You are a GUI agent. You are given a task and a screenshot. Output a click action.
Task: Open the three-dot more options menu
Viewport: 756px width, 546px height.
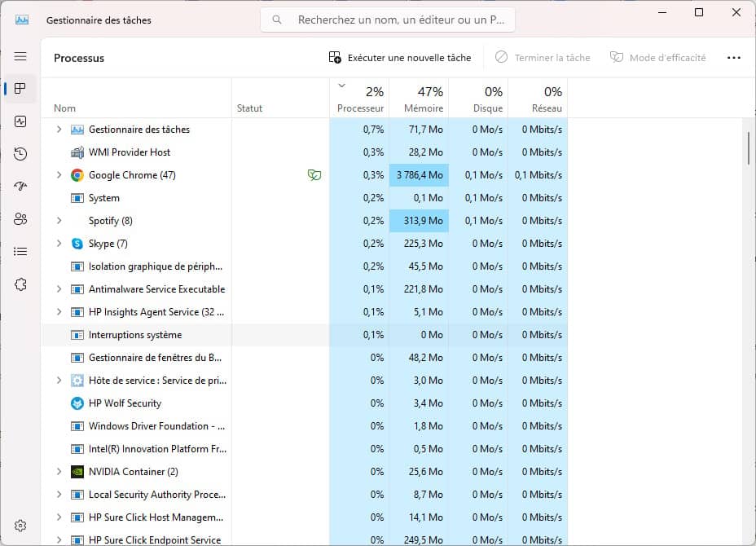[734, 57]
